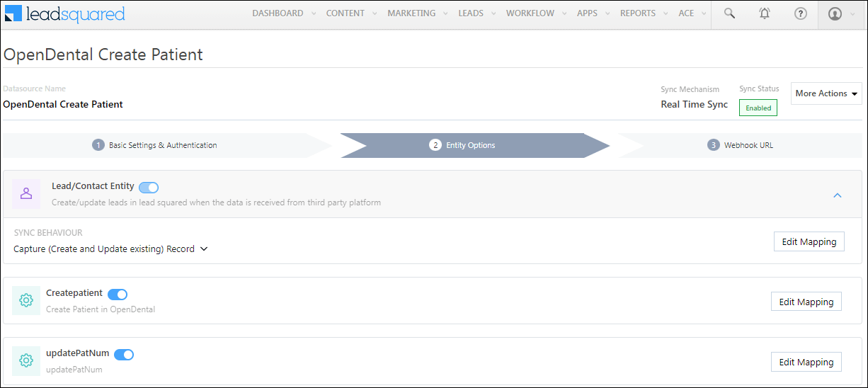The width and height of the screenshot is (868, 388).
Task: Toggle the updatePatNum switch
Action: pyautogui.click(x=124, y=355)
